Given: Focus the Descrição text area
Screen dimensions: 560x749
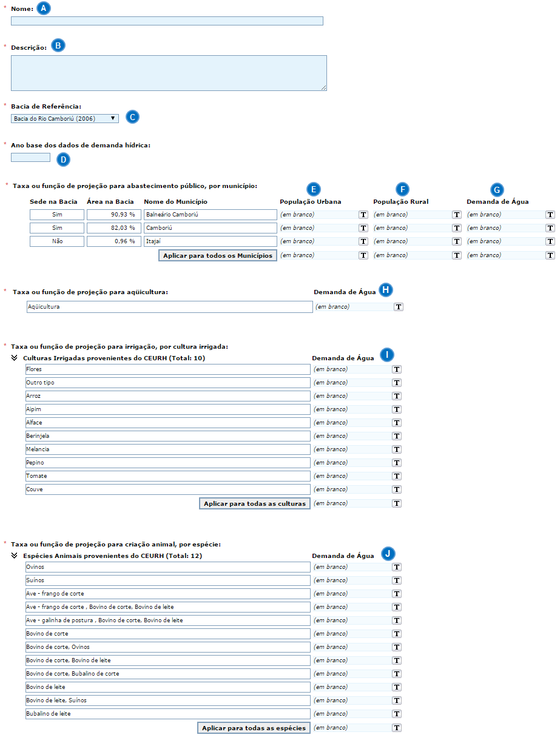Looking at the screenshot, I should point(169,73).
